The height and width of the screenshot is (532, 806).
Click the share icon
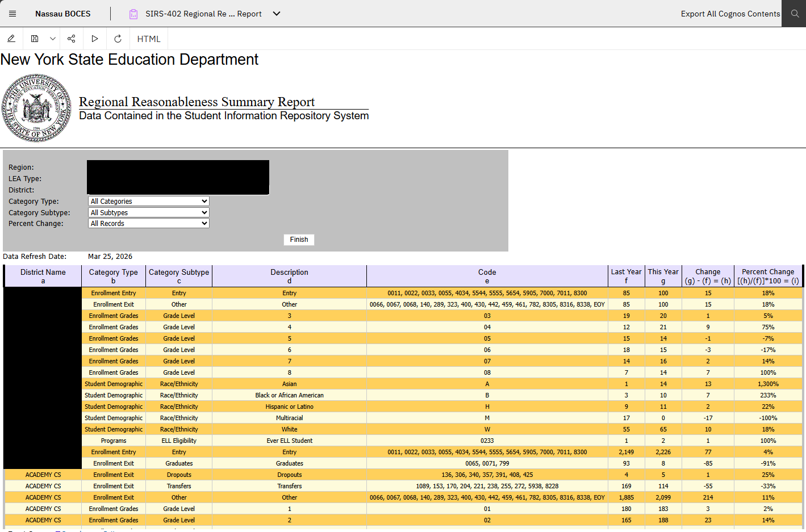[x=71, y=39]
